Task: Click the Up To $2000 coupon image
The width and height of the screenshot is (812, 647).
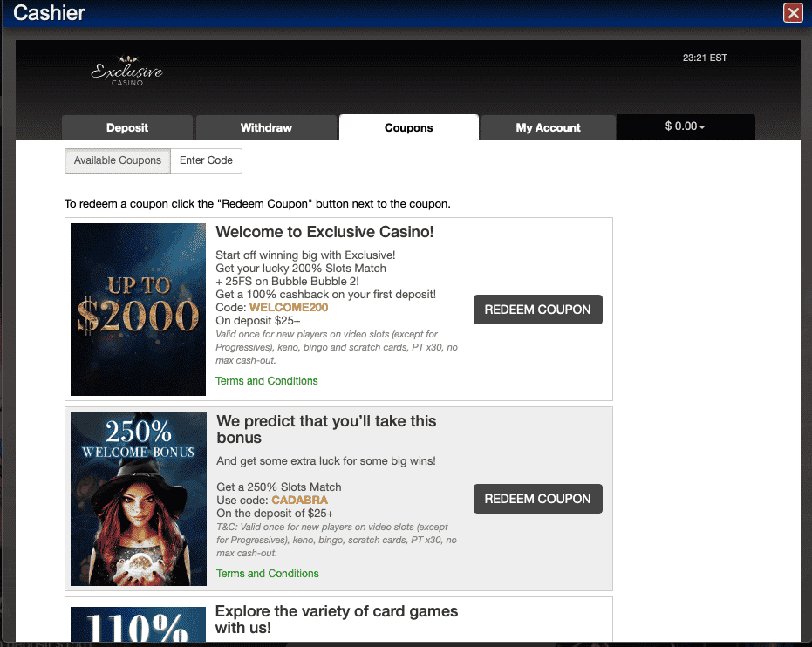Action: (139, 310)
